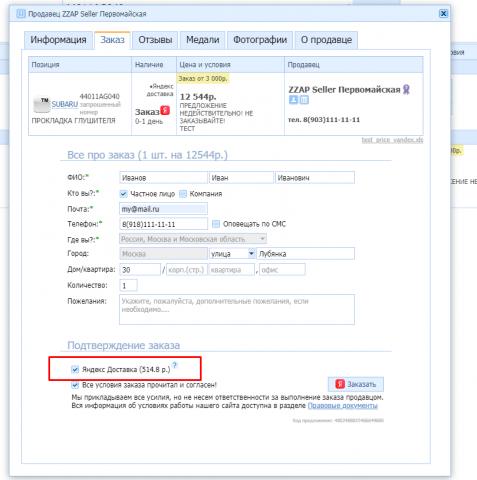This screenshot has height=480, width=477.
Task: Toggle the Частное лицо checkbox
Action: [123, 194]
